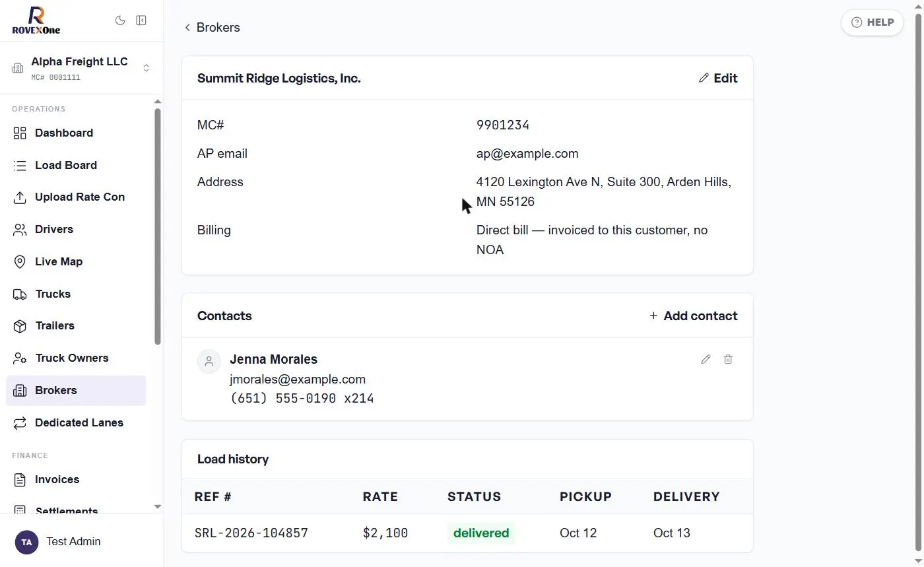Screen dimensions: 924x567
Task: Click the Live Map pin icon
Action: pyautogui.click(x=20, y=261)
